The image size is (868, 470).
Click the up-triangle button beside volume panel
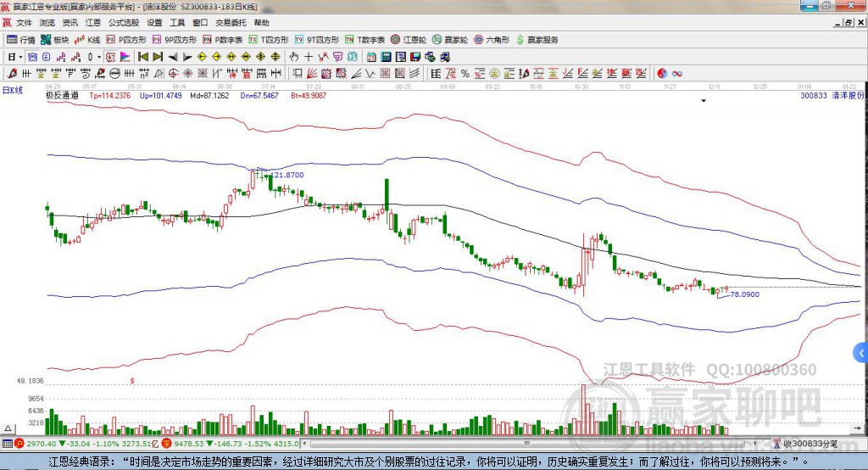(8, 428)
